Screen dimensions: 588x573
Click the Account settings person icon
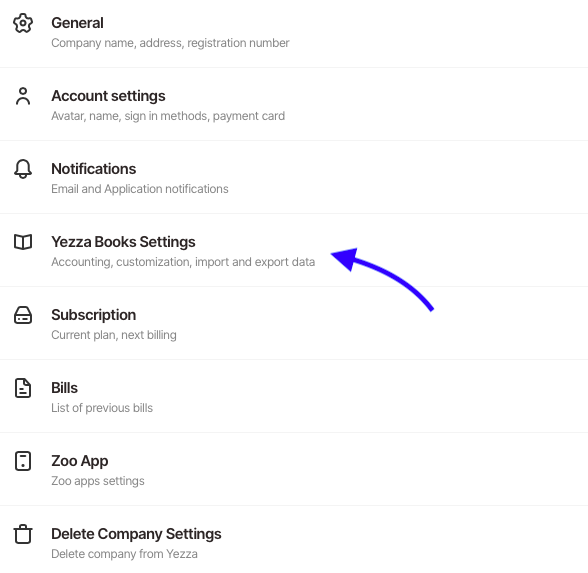(23, 96)
